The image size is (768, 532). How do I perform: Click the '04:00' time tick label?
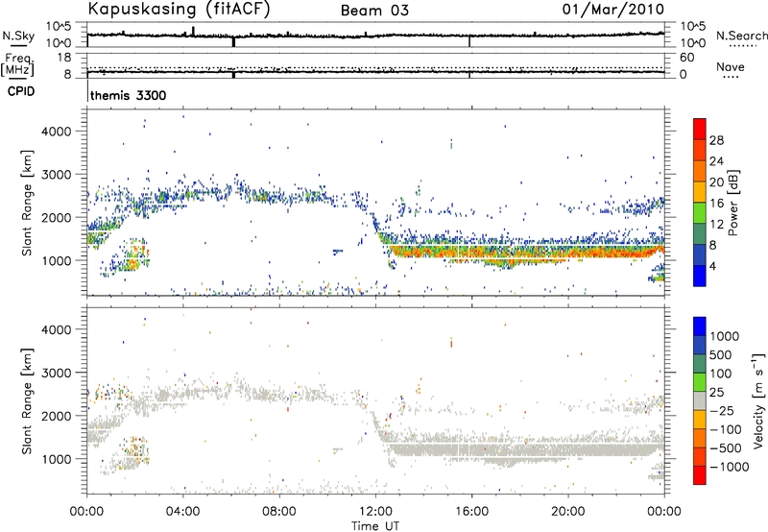182,512
